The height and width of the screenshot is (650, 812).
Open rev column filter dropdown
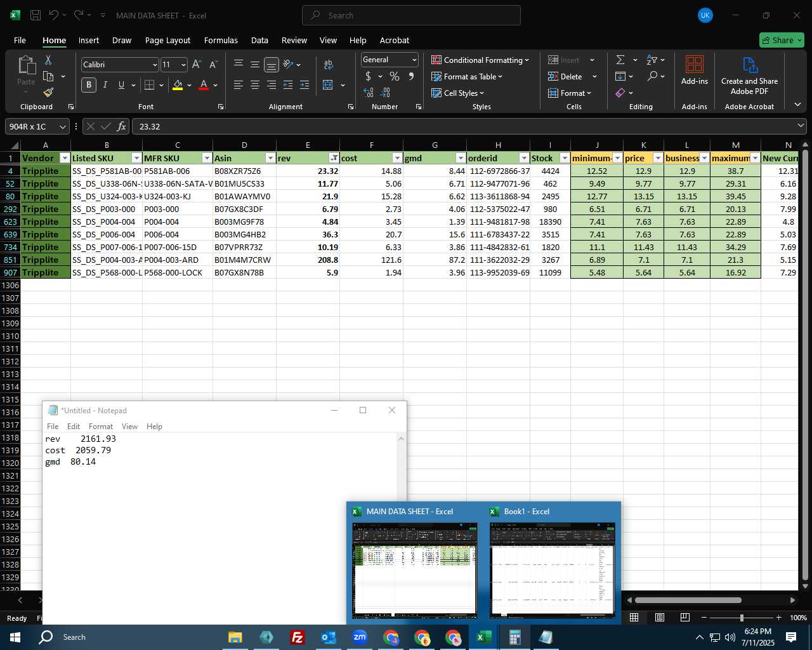pos(334,158)
